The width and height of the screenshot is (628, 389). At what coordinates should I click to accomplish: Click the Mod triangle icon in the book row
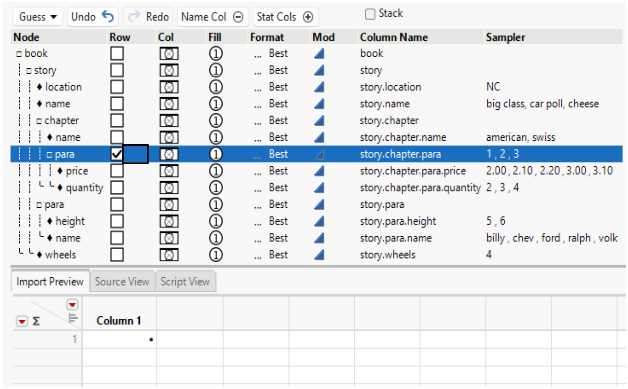[x=319, y=53]
